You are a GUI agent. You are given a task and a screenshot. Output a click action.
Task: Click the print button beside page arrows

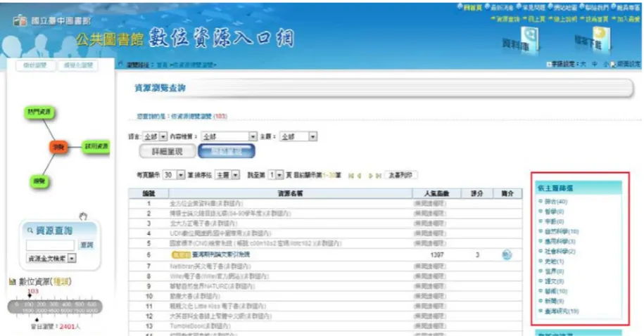coord(401,175)
